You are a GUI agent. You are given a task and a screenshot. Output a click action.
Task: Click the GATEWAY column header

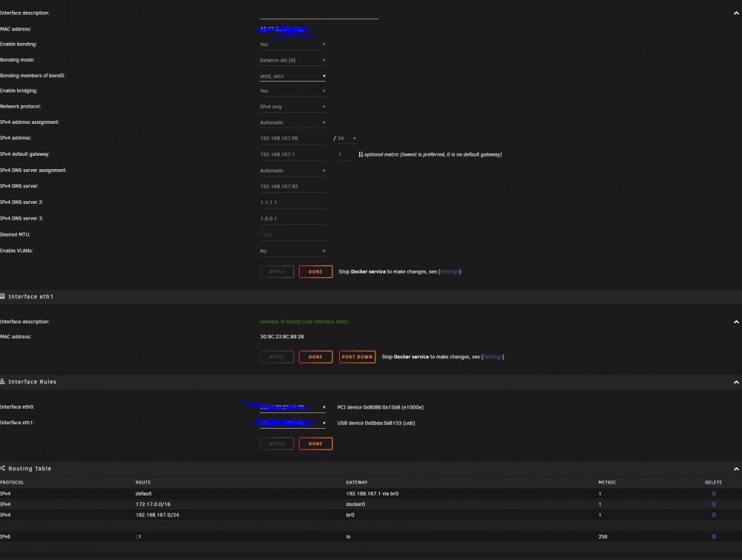point(357,482)
